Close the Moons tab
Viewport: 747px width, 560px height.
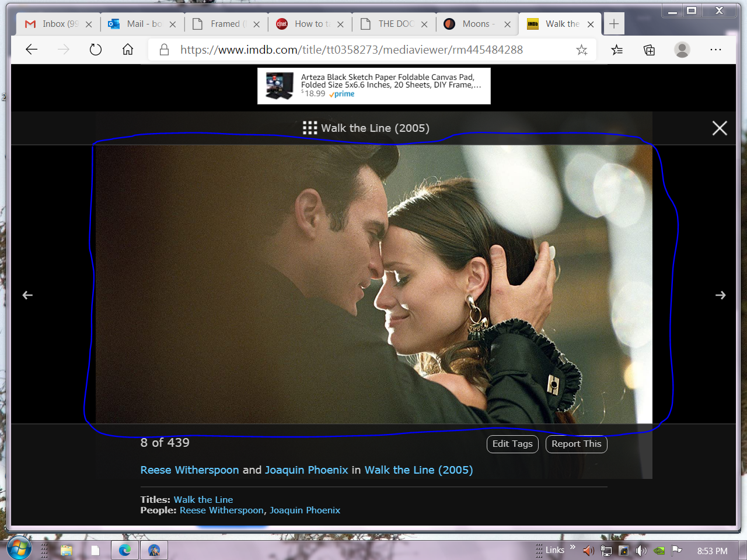click(507, 24)
